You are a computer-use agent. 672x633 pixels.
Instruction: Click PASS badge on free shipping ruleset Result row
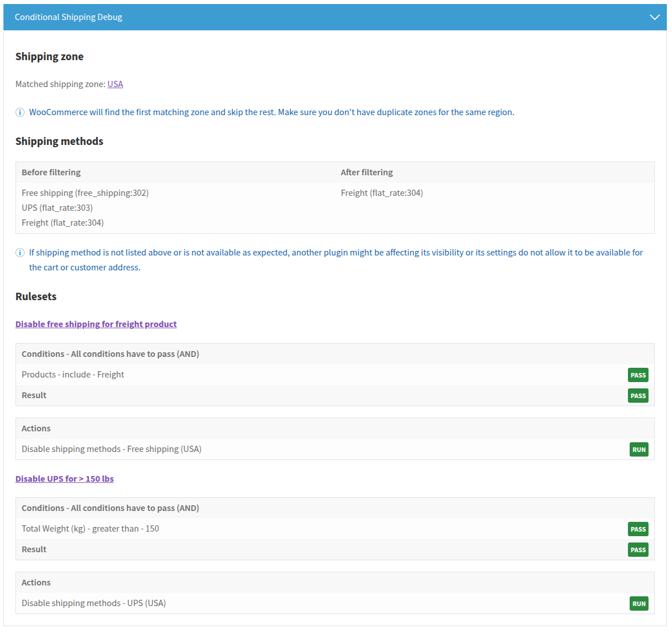(638, 396)
